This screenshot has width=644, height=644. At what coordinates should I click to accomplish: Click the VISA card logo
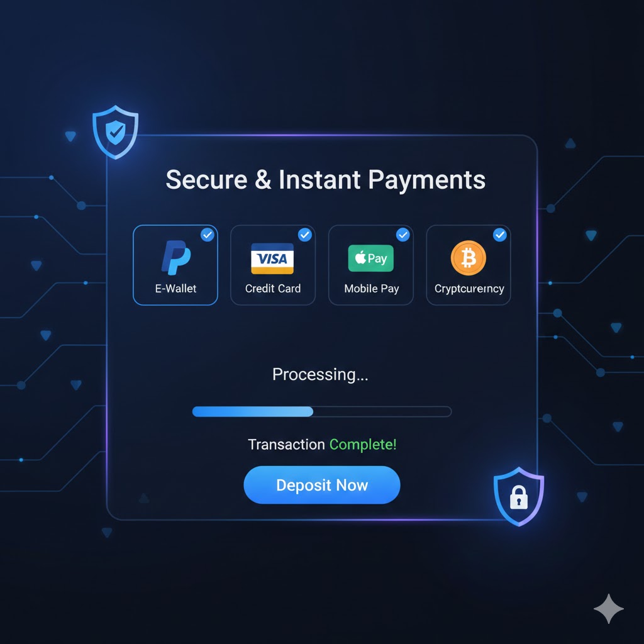coord(272,258)
